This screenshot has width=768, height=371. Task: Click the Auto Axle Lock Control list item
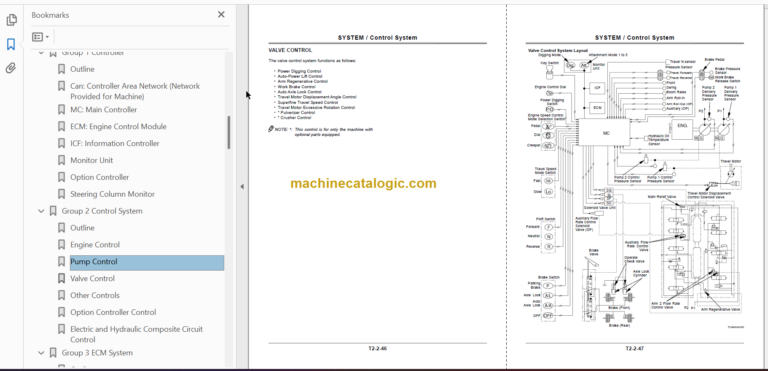(299, 92)
